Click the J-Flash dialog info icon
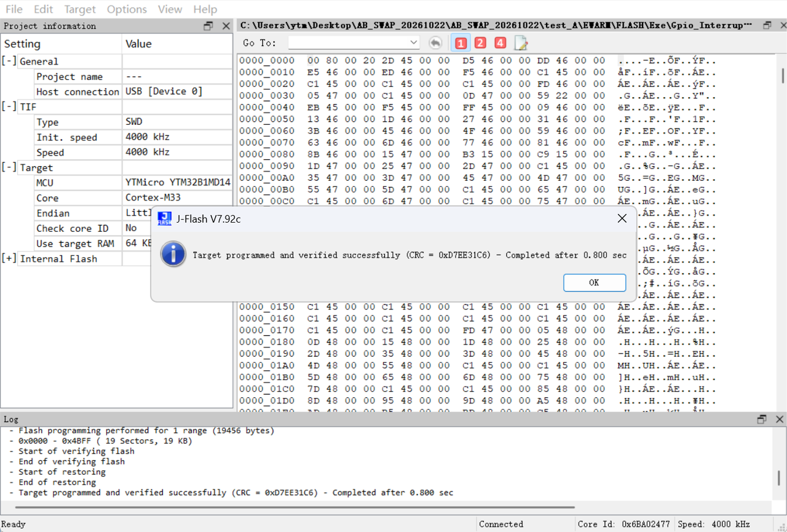Viewport: 787px width, 532px height. tap(173, 254)
